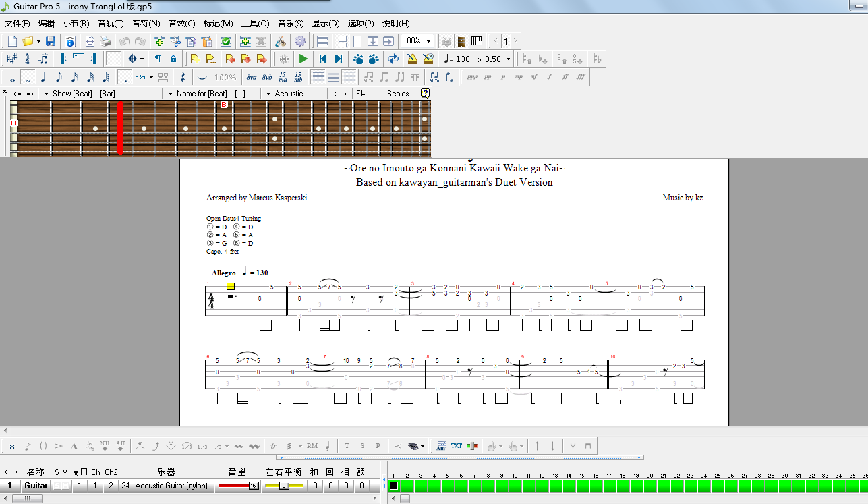Save the file with the floppy disk icon

(x=51, y=41)
